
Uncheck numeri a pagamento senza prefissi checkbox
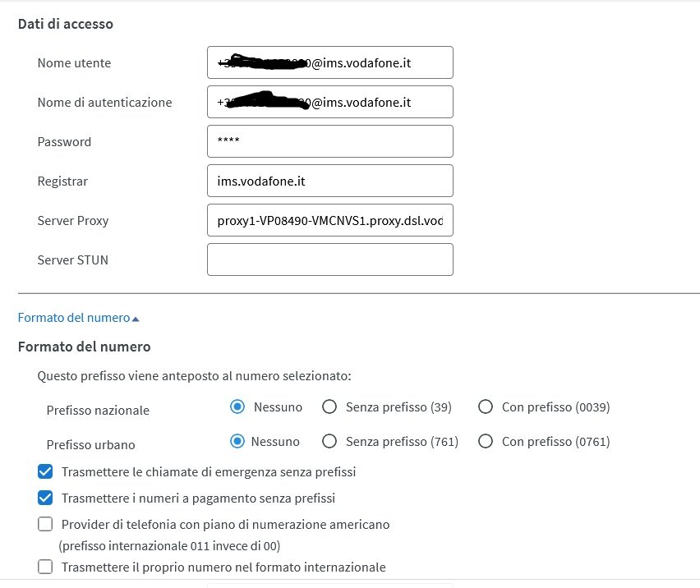click(x=45, y=498)
